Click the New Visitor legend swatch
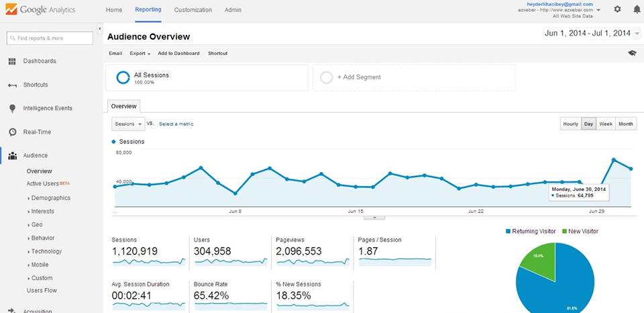 pos(564,232)
